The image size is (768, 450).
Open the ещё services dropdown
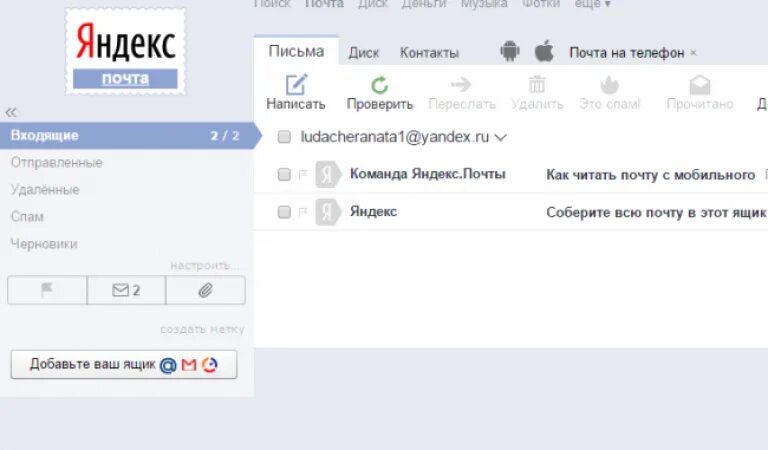pos(592,4)
